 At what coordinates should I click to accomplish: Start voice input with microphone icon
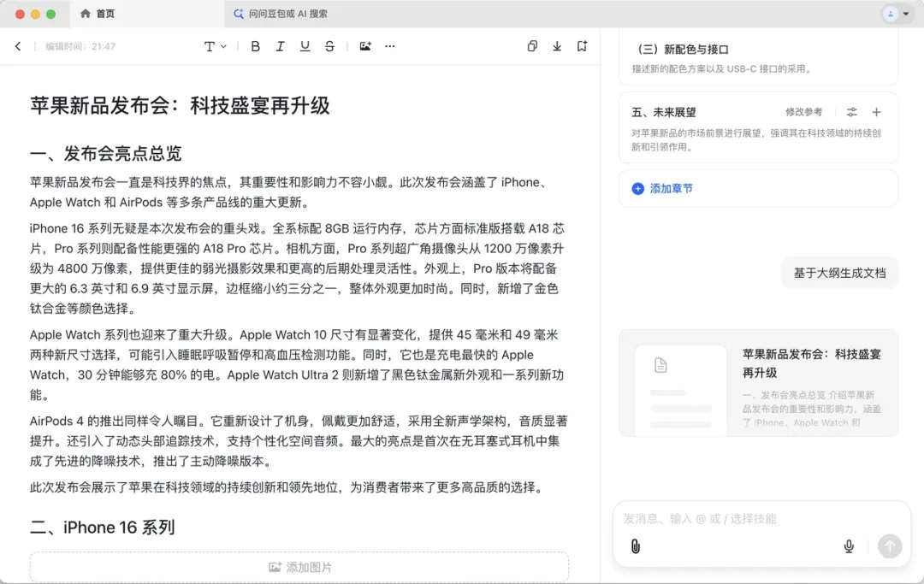849,546
